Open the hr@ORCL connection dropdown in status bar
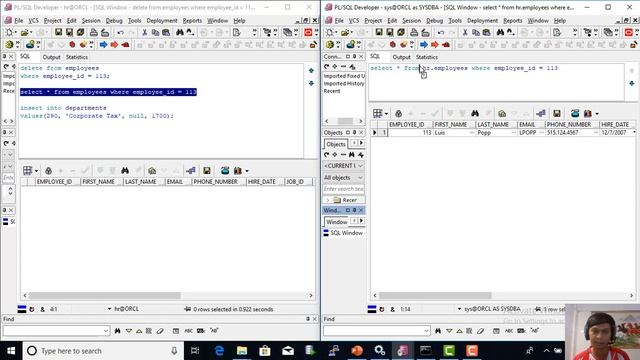 coord(109,309)
